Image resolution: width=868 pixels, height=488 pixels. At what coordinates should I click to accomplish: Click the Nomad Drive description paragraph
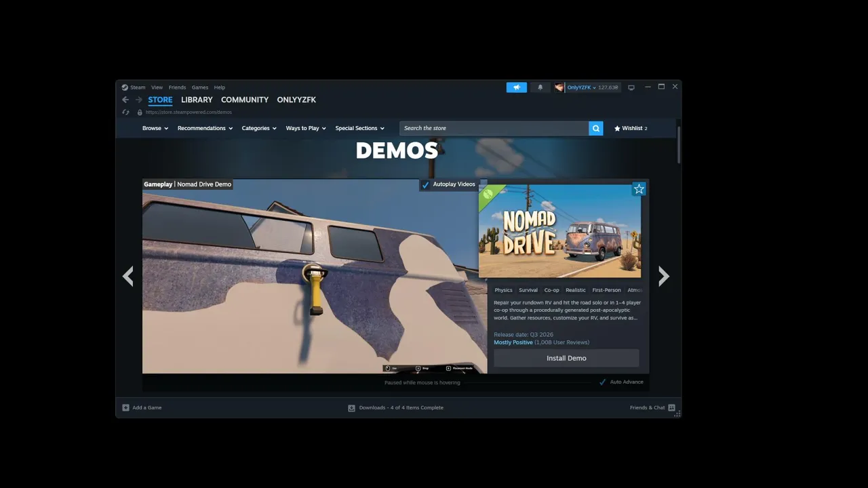[x=567, y=310]
